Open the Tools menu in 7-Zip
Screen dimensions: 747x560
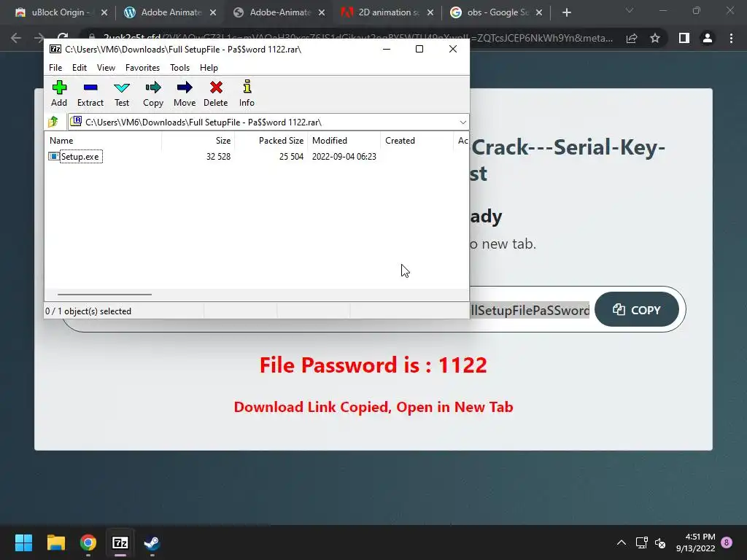(179, 68)
